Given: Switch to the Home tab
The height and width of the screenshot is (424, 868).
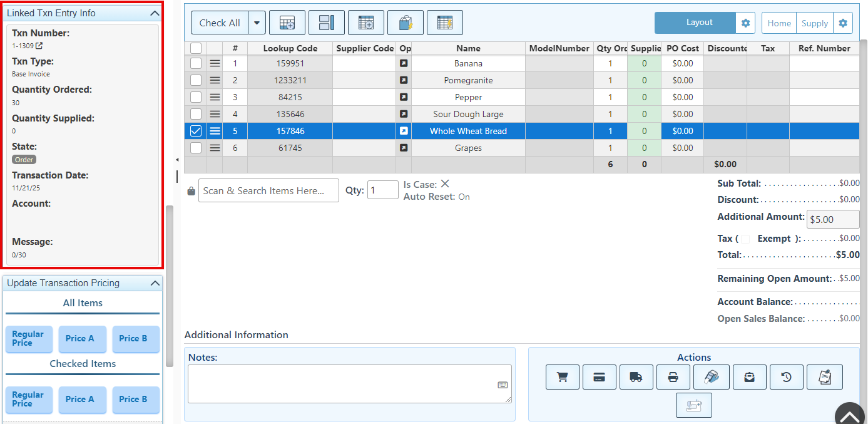Looking at the screenshot, I should (x=779, y=23).
